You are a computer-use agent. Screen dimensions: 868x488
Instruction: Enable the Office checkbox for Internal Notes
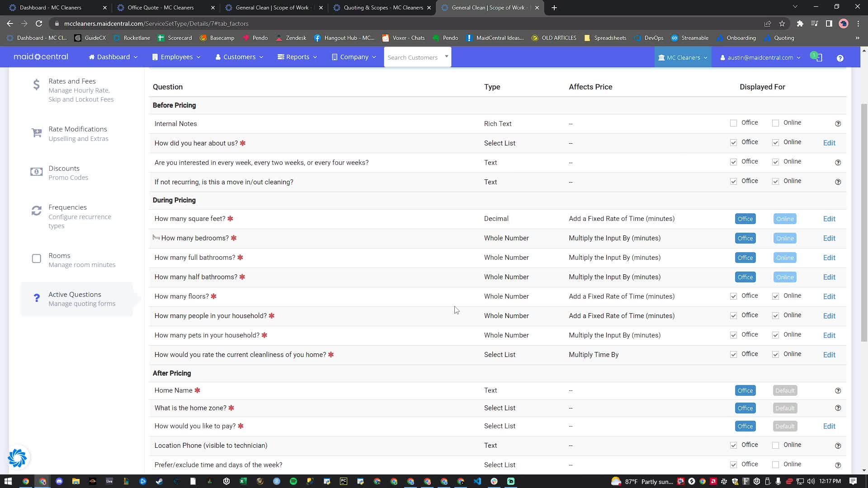pos(733,123)
